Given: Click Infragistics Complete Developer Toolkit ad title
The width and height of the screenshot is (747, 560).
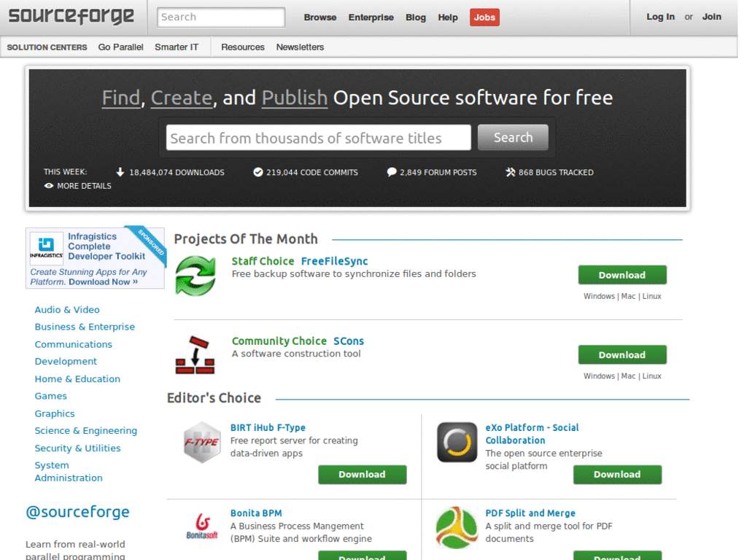Looking at the screenshot, I should (107, 246).
